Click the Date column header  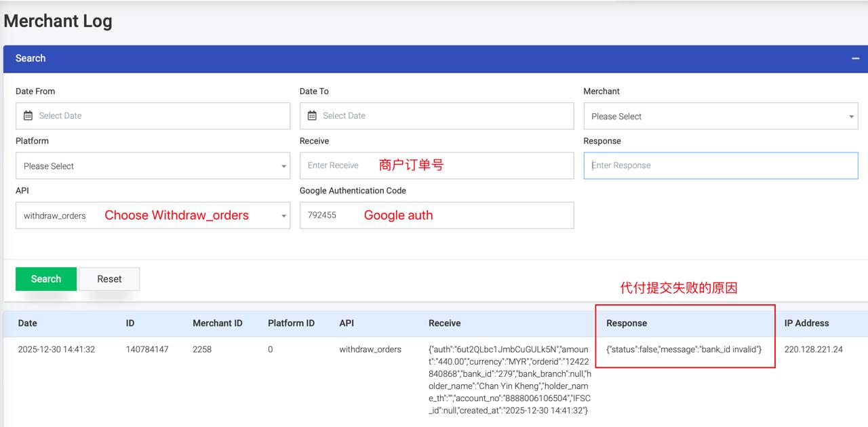(28, 323)
